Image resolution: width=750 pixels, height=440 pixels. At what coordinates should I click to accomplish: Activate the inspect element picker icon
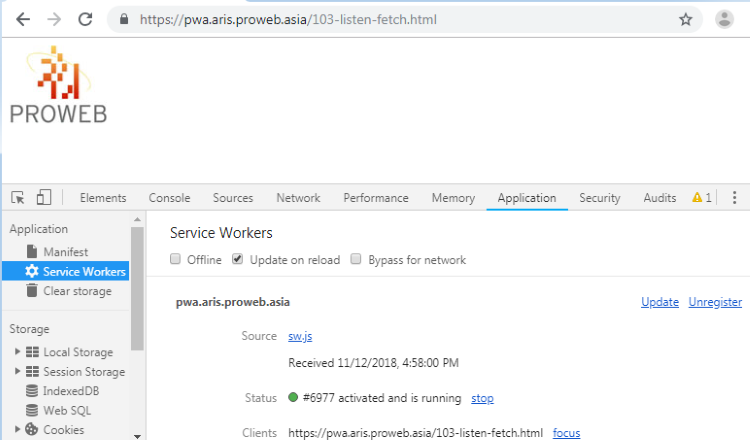(x=18, y=198)
